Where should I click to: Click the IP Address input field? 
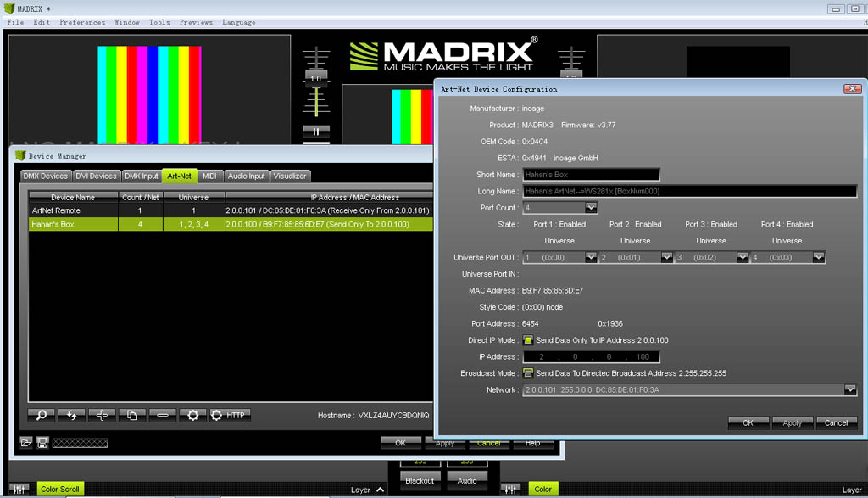tap(591, 356)
